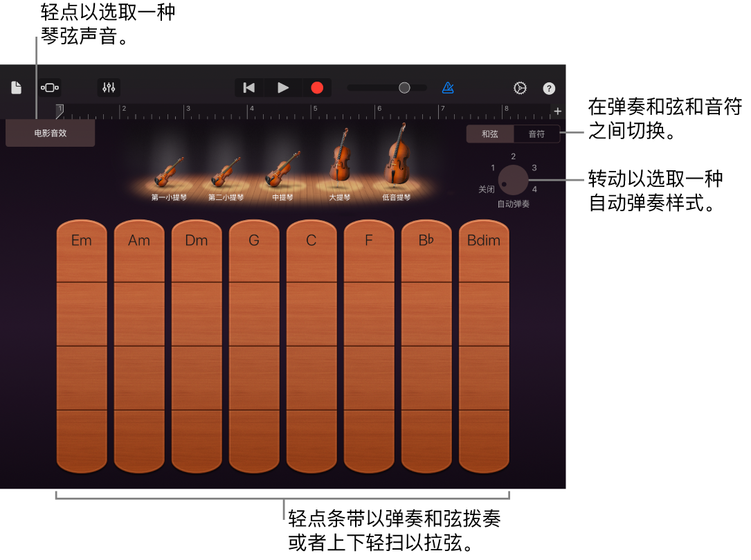
Task: Go to the beginning of song
Action: tap(249, 88)
